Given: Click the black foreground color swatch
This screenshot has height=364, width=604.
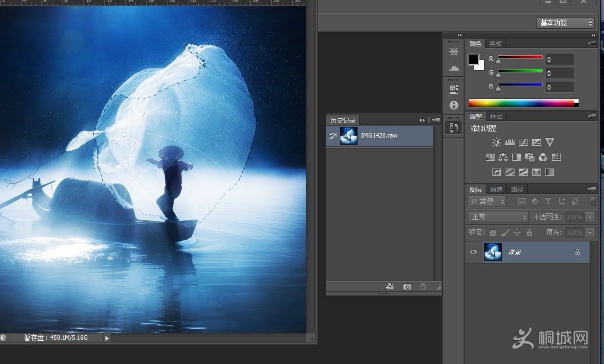Looking at the screenshot, I should (474, 59).
